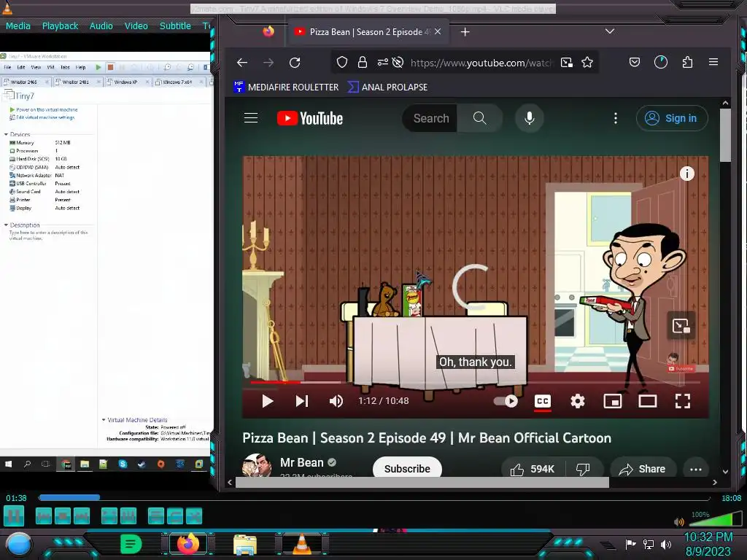Play the YouTube video

click(x=267, y=402)
